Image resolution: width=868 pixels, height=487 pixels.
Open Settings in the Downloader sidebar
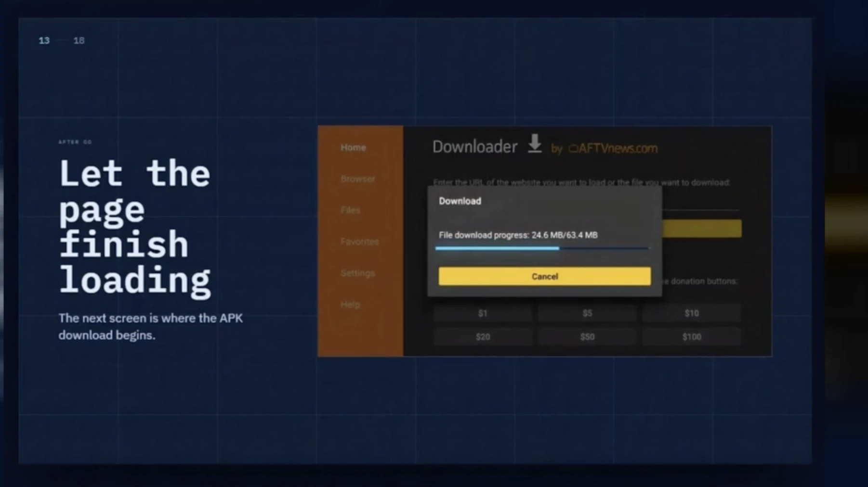[x=357, y=273]
